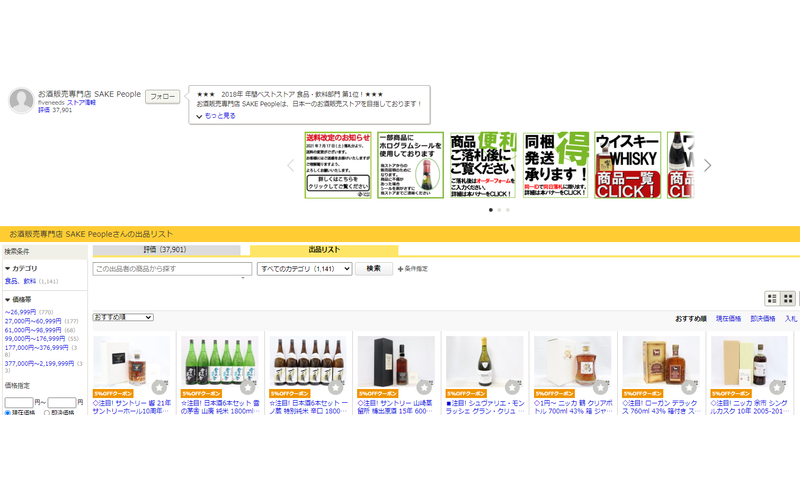Image resolution: width=800 pixels, height=500 pixels.
Task: Star the Chevalier-Montrachet wine item
Action: pyautogui.click(x=512, y=387)
